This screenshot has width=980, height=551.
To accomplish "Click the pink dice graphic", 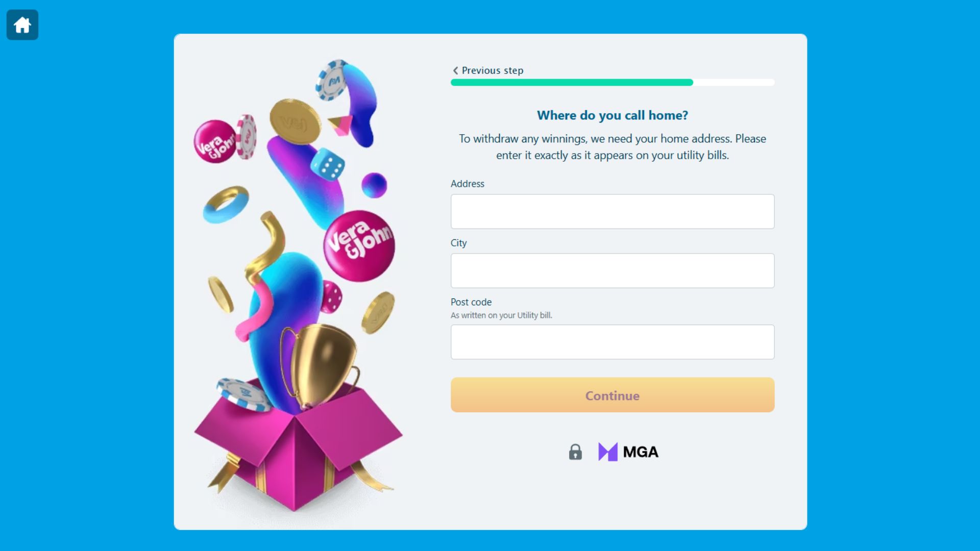I will (x=332, y=297).
